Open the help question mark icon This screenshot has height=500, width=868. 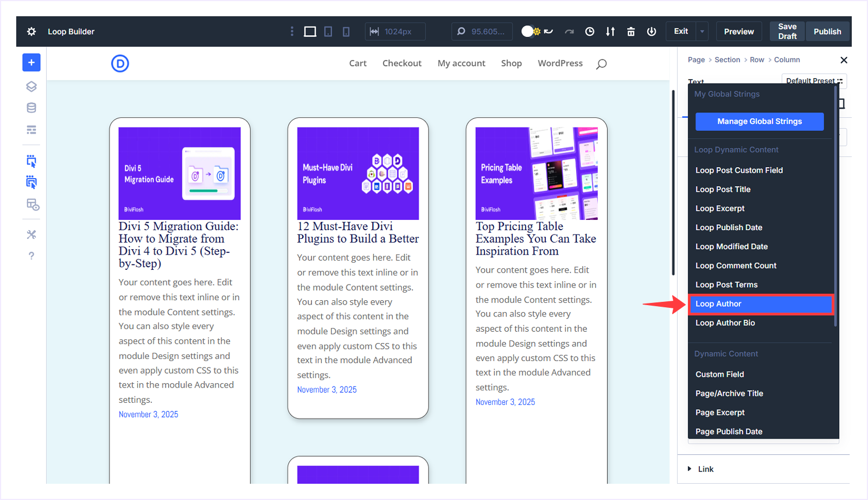pos(31,255)
